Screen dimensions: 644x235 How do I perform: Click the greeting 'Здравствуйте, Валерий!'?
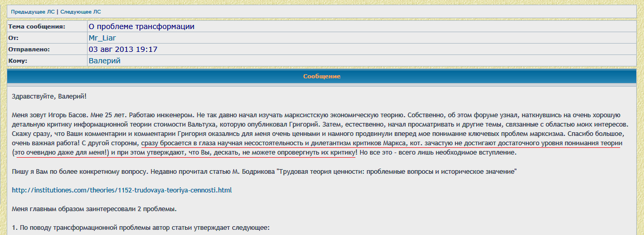click(x=49, y=96)
